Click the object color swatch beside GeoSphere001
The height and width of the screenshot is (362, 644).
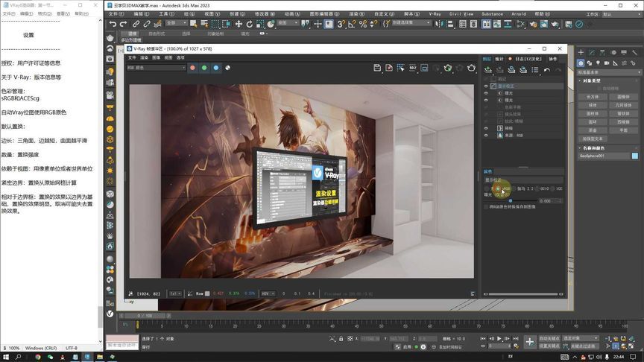[x=635, y=156]
